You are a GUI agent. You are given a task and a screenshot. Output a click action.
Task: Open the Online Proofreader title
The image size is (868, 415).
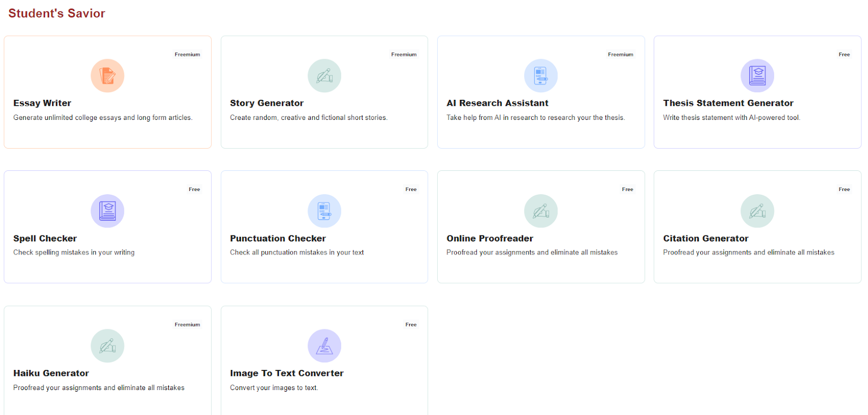click(490, 238)
